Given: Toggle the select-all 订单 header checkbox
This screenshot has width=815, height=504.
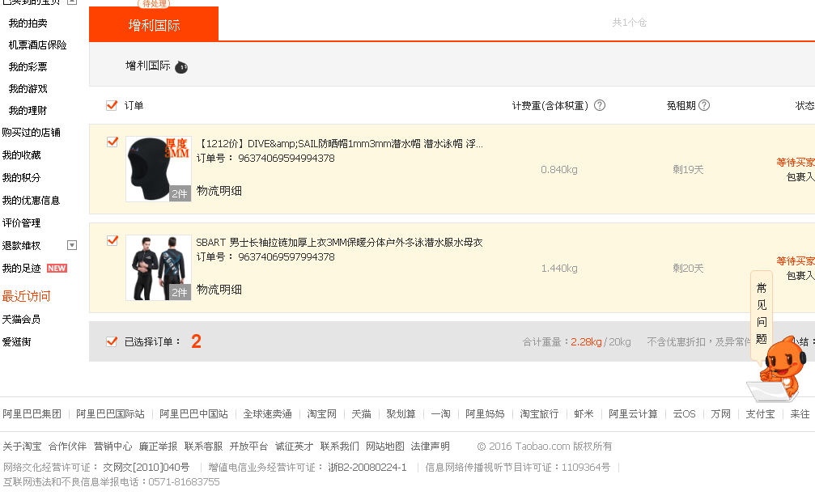Looking at the screenshot, I should pos(111,105).
